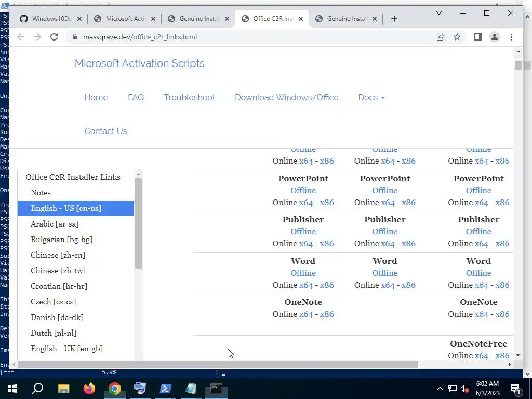The height and width of the screenshot is (399, 532).
Task: Close the Microsoft Acti tab
Action: (x=153, y=19)
